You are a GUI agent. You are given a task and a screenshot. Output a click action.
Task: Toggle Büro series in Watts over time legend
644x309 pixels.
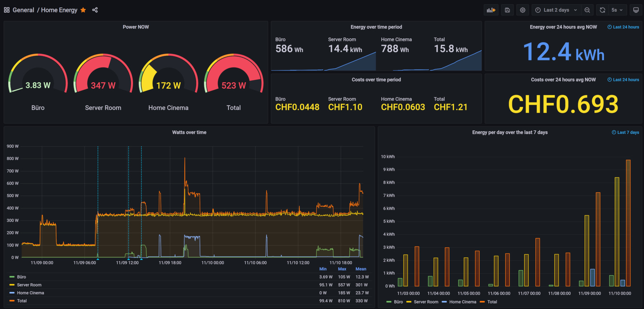[21, 277]
